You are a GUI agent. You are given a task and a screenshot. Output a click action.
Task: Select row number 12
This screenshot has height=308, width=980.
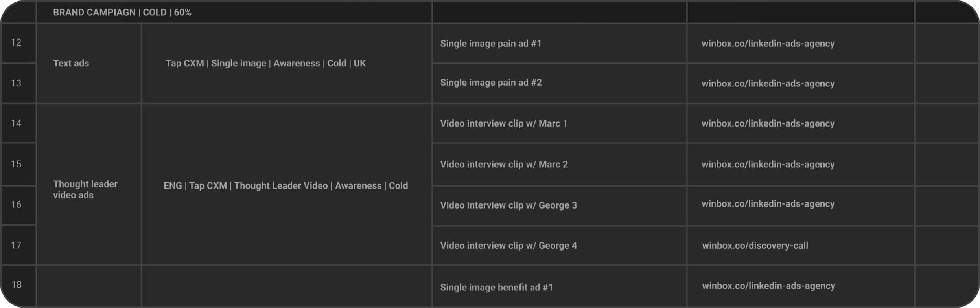point(18,43)
